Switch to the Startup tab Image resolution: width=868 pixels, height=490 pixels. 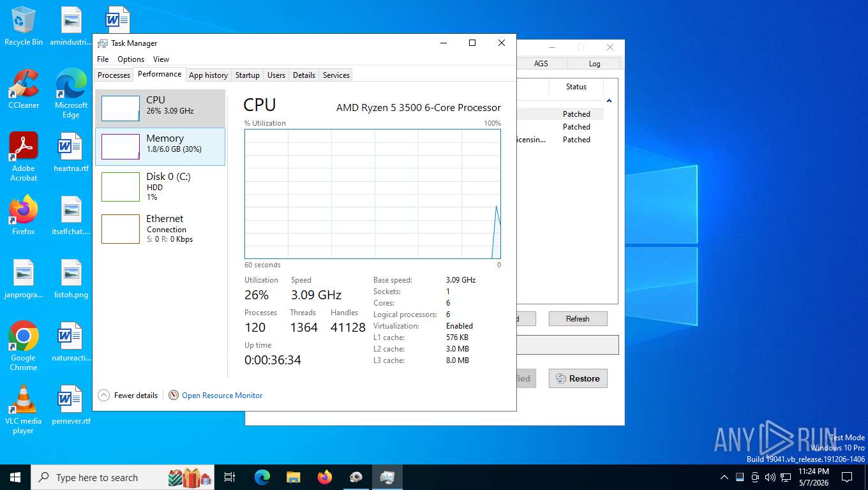tap(248, 75)
